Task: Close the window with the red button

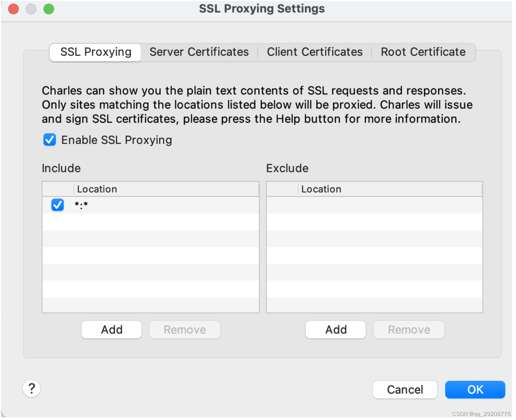Action: 13,9
